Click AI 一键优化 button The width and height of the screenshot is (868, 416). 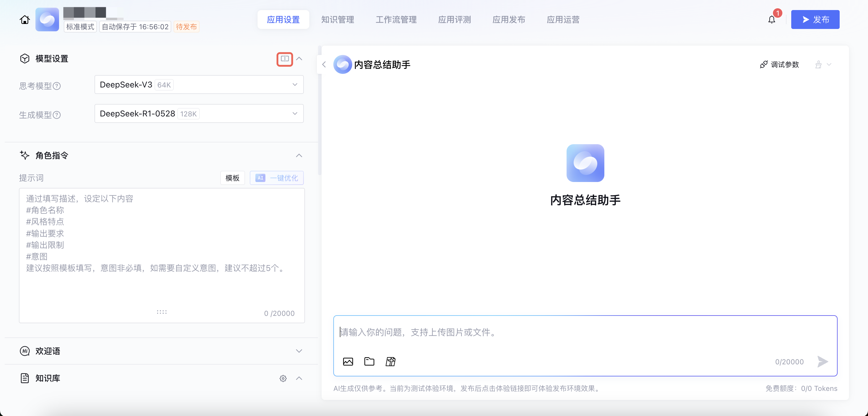[x=277, y=178]
